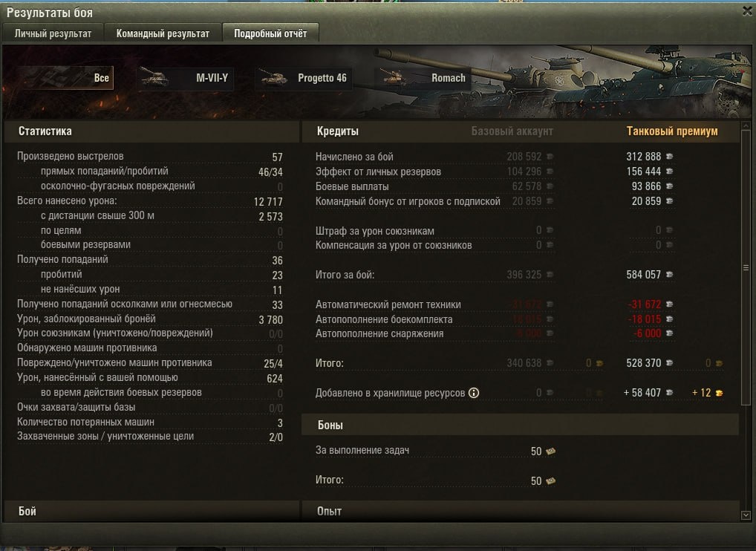This screenshot has width=756, height=551.
Task: Click the vertical scrollbar handle
Action: coord(746,267)
